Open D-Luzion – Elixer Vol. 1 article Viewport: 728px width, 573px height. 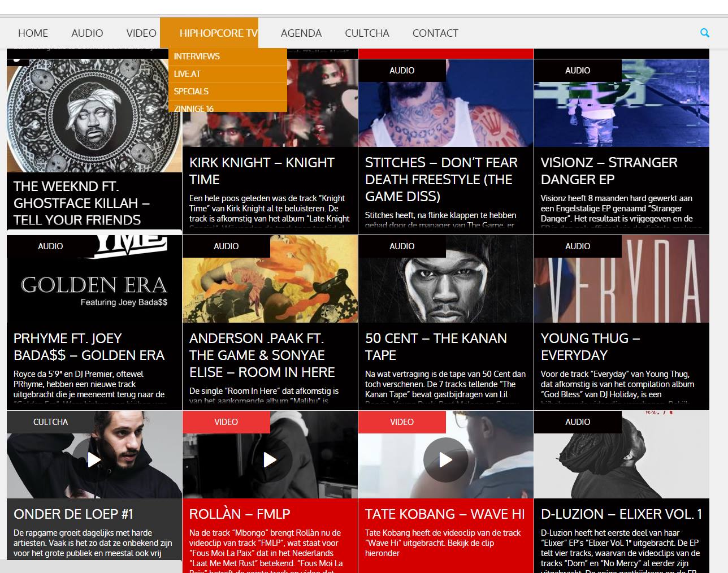pyautogui.click(x=621, y=514)
